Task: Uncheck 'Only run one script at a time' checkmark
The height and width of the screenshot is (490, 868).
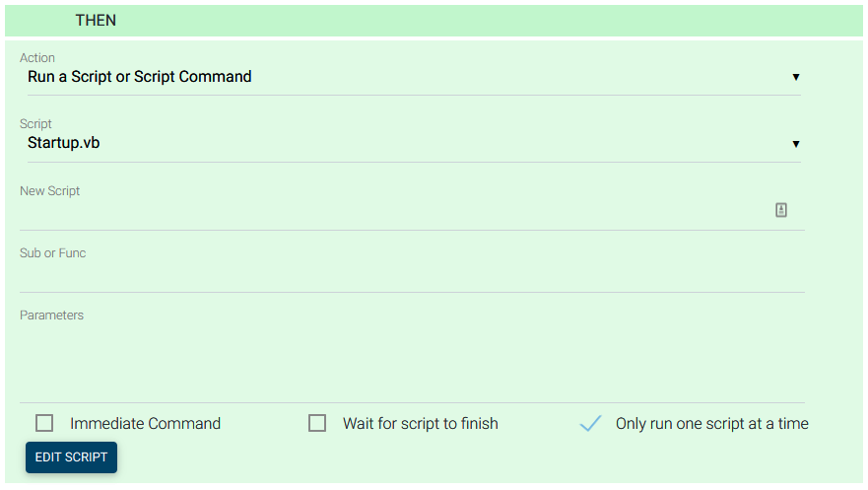Action: (590, 423)
